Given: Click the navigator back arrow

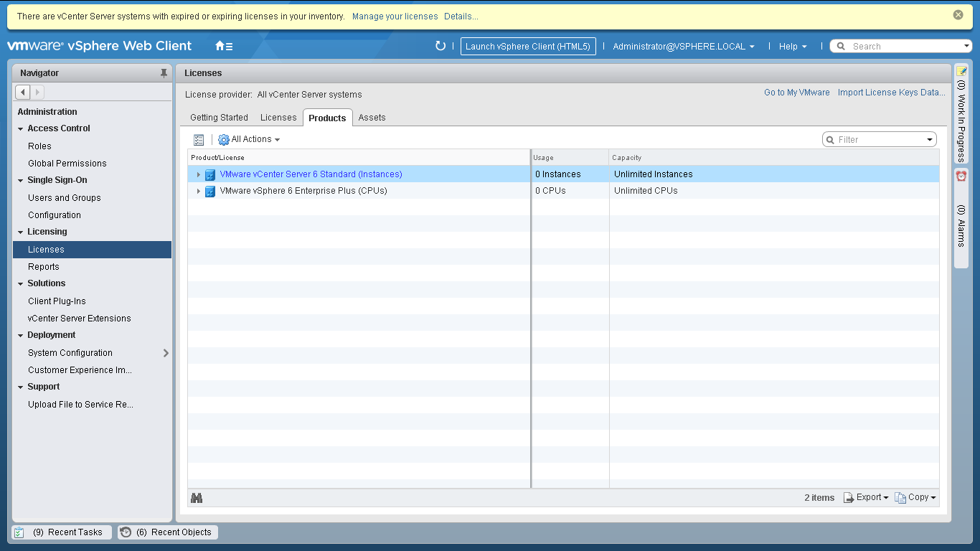Looking at the screenshot, I should point(23,92).
